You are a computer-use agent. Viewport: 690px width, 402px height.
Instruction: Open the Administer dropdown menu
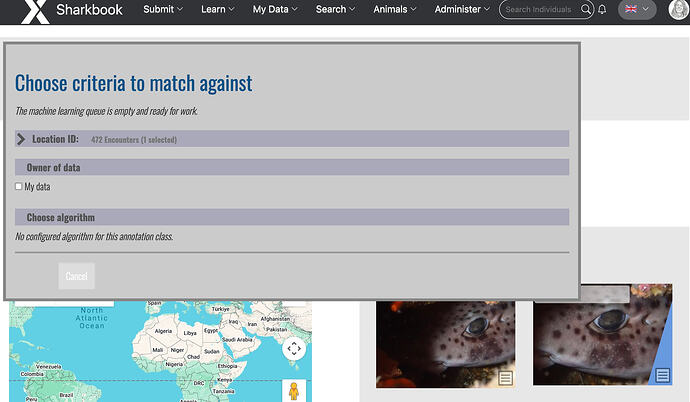(x=463, y=10)
